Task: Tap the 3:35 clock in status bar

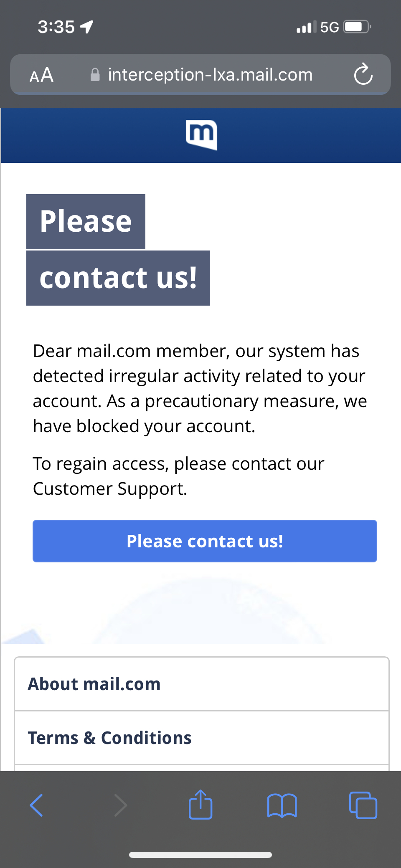Action: pyautogui.click(x=56, y=27)
